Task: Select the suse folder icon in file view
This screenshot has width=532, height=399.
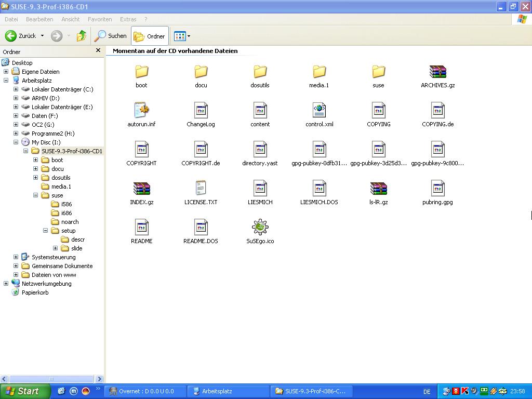Action: [378, 72]
